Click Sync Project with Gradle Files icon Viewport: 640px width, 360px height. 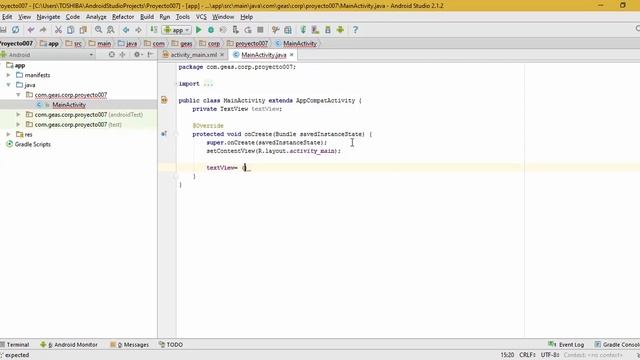point(303,30)
